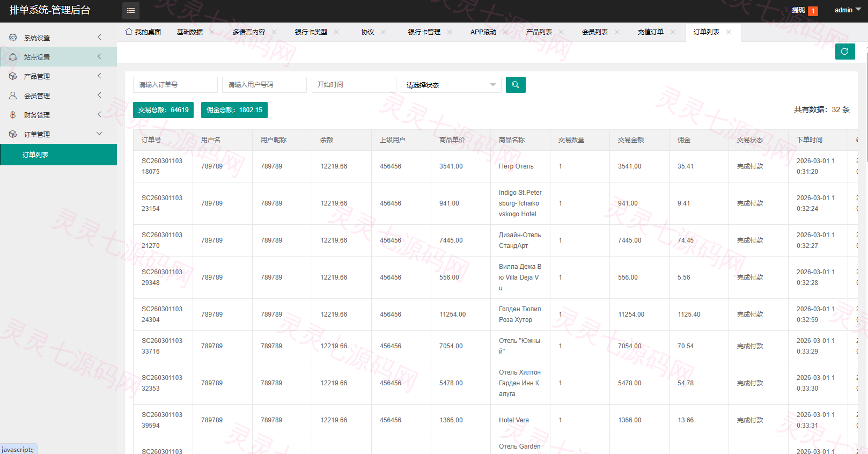The image size is (868, 454).
Task: Click the 会员管理 person icon
Action: click(x=13, y=96)
